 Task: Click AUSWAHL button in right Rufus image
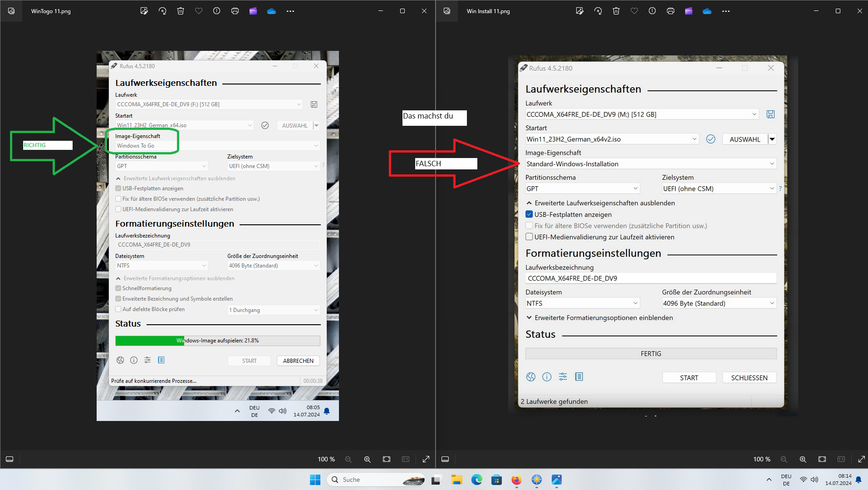click(745, 139)
